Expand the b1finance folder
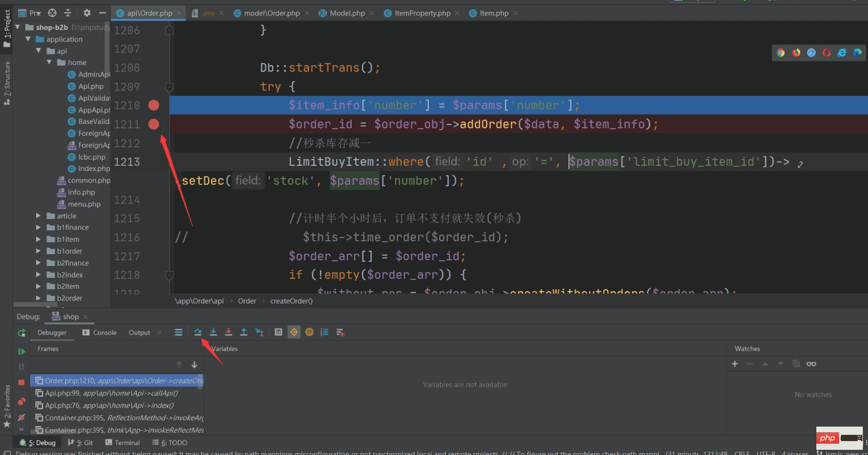 pyautogui.click(x=38, y=227)
